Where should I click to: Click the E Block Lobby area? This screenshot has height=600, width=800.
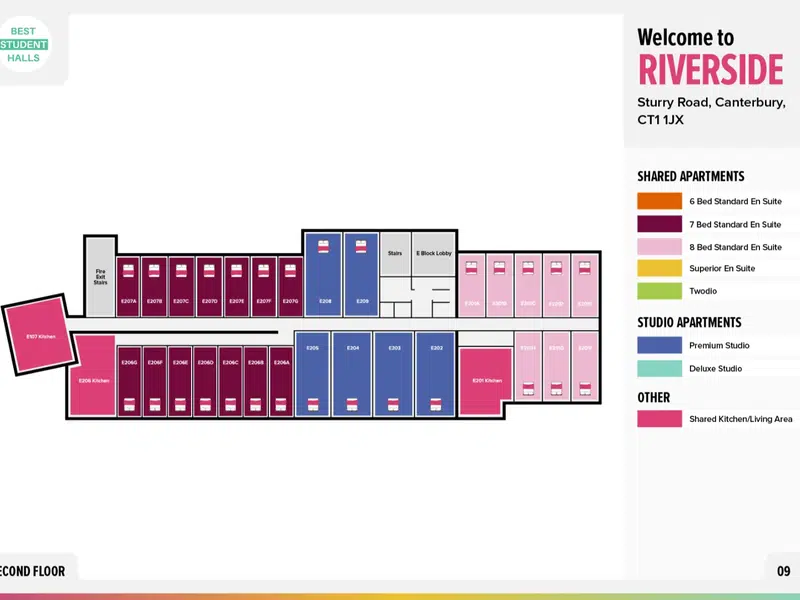tap(434, 254)
